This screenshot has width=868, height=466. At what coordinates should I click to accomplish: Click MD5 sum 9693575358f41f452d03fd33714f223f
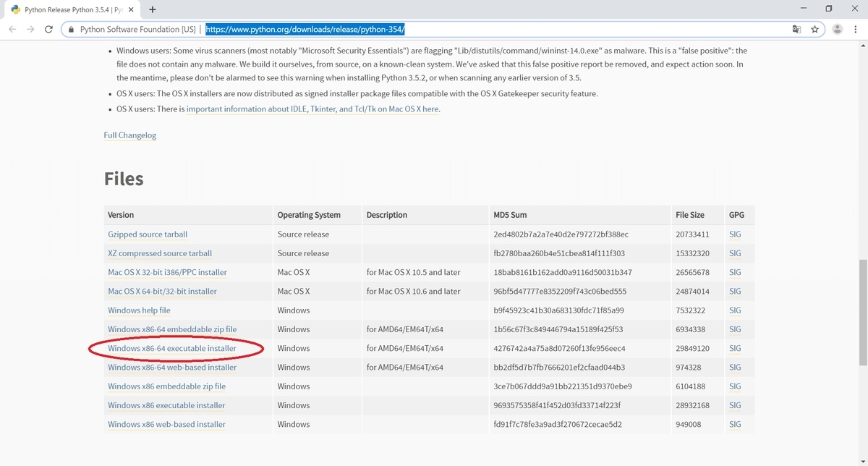(x=557, y=405)
